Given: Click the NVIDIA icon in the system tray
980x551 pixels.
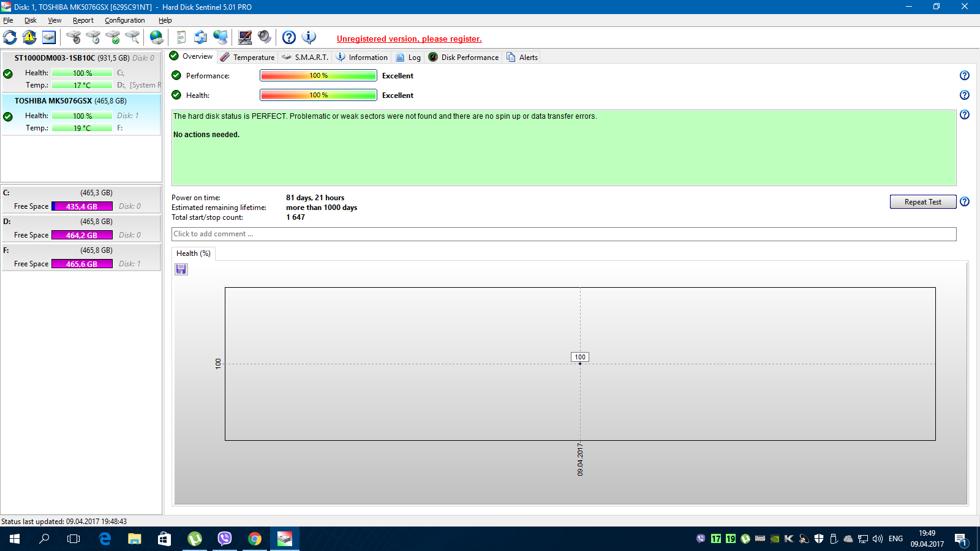Looking at the screenshot, I should tap(775, 539).
